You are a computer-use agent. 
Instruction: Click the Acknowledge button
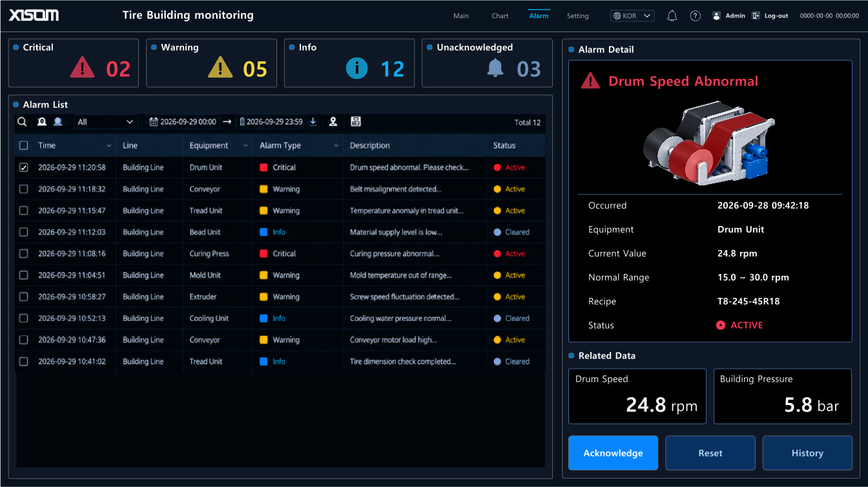pyautogui.click(x=613, y=453)
